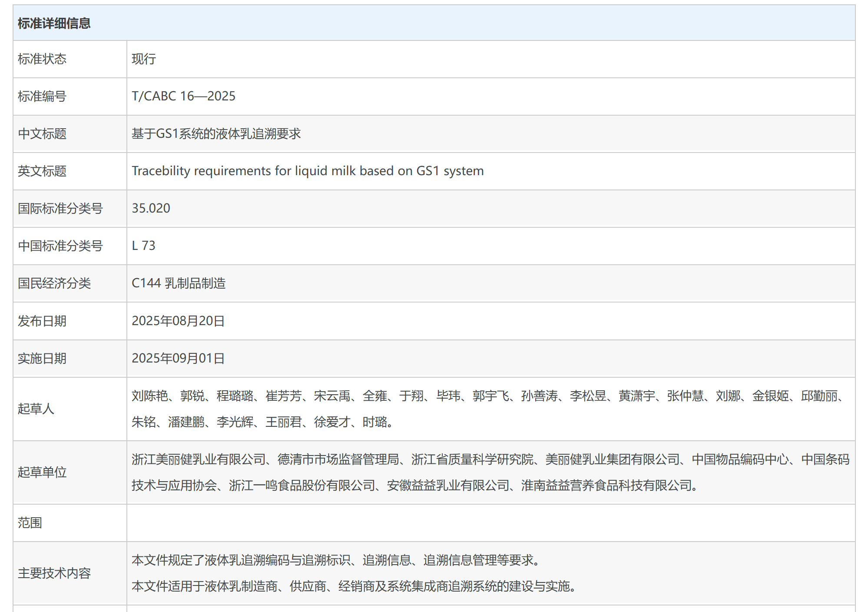868x612 pixels.
Task: Click the Chinese title 基于GS1系统的液体乳追溯要求
Action: tap(216, 133)
